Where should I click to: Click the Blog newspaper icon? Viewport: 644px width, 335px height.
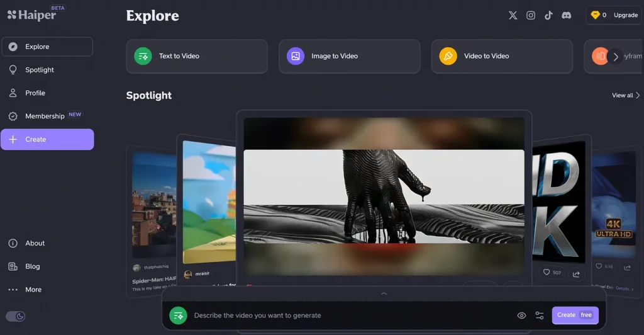point(13,266)
